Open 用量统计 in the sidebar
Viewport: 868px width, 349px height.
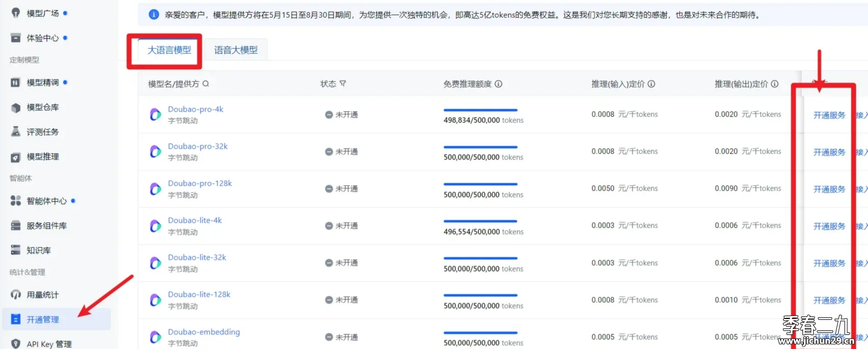(x=42, y=295)
